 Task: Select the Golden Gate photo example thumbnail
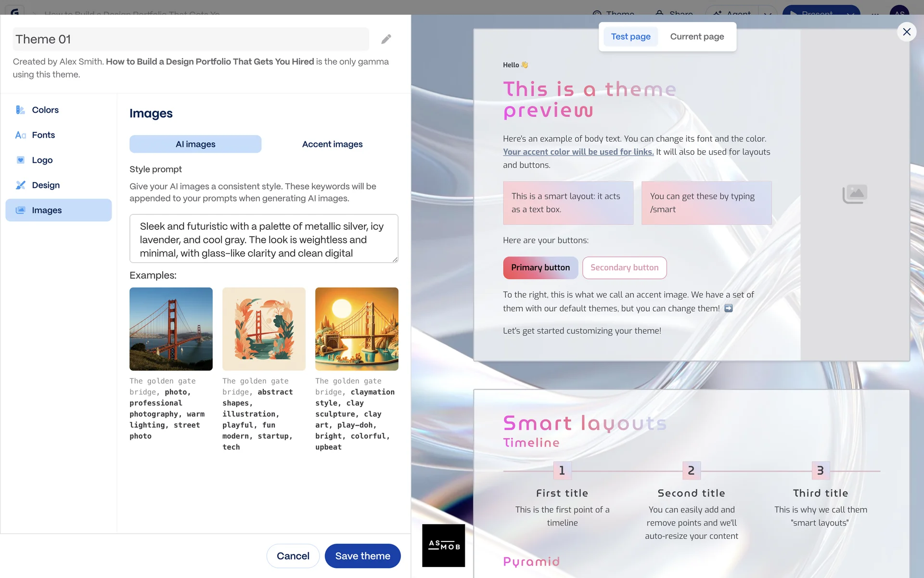tap(171, 329)
